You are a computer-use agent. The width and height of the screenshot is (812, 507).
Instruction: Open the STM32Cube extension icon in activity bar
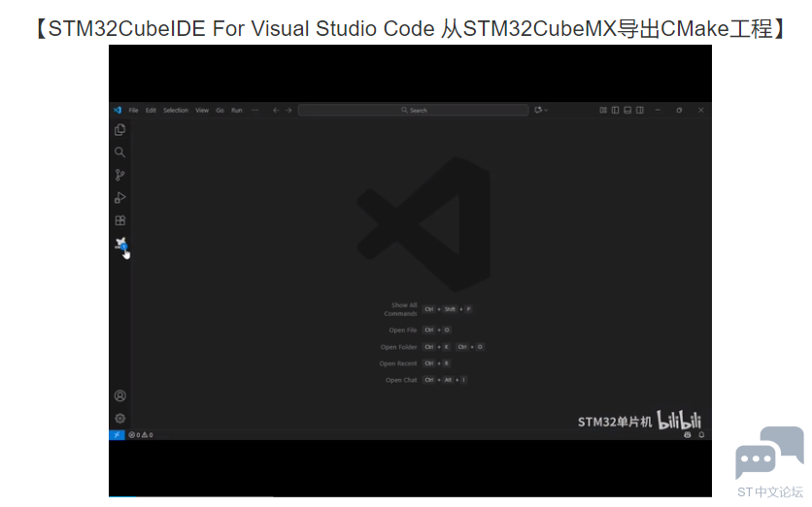120,244
